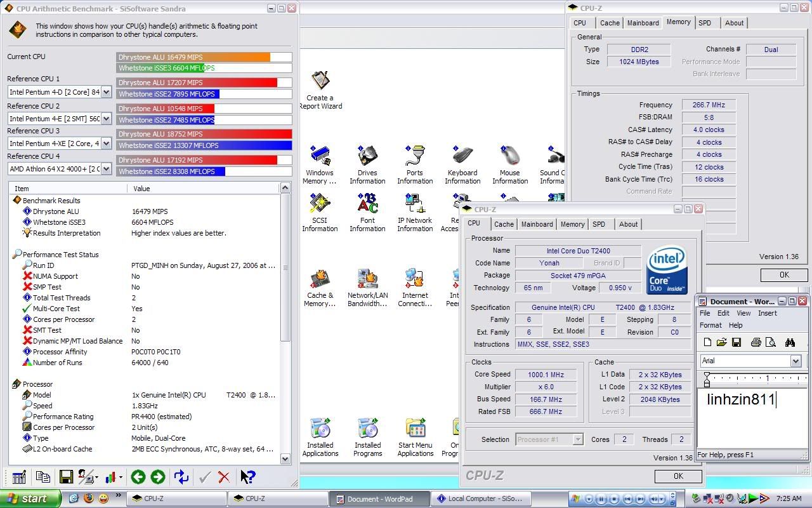Switch to Local Computer SiSoftware taskbar button
This screenshot has width=812, height=508.
[x=481, y=498]
